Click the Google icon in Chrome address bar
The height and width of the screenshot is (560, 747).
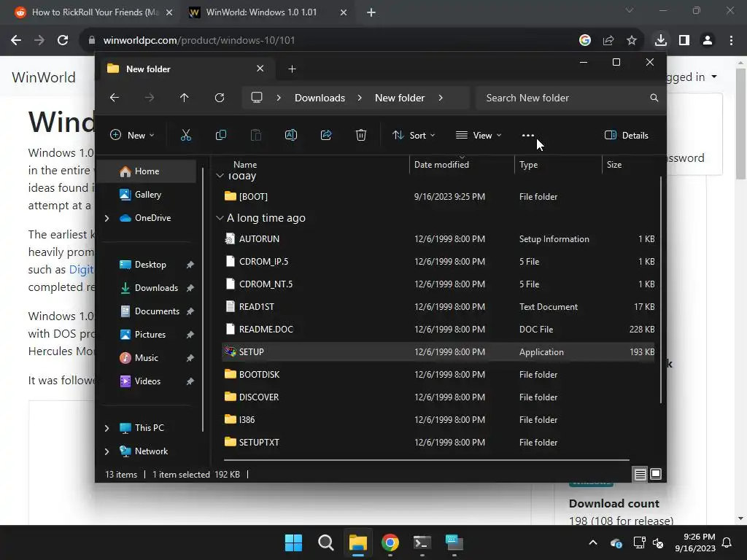(x=585, y=41)
